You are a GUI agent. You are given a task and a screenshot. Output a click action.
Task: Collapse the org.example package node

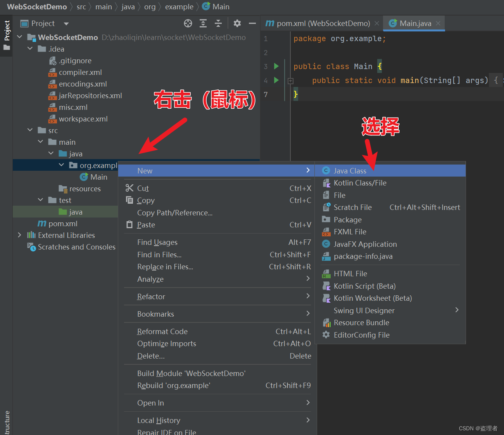(x=62, y=165)
